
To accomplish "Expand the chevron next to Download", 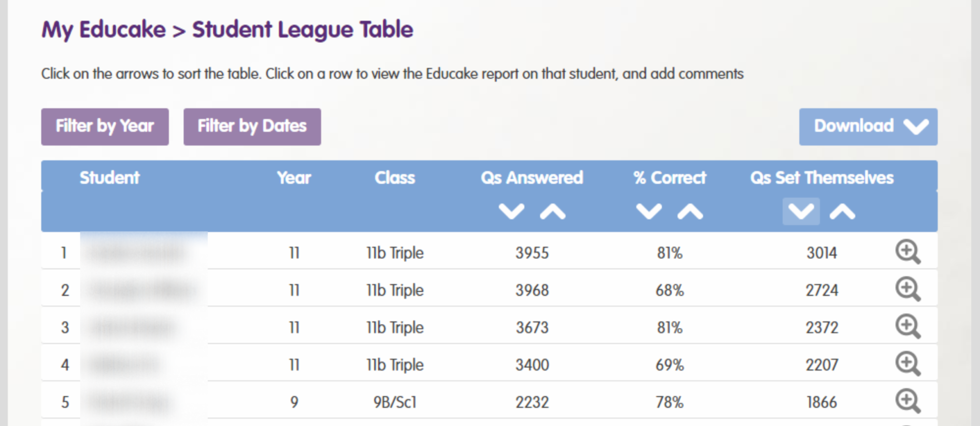I will [915, 127].
